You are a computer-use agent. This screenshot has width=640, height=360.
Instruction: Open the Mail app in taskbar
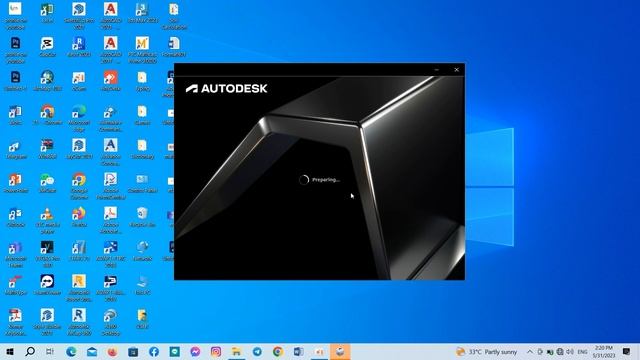[x=92, y=351]
